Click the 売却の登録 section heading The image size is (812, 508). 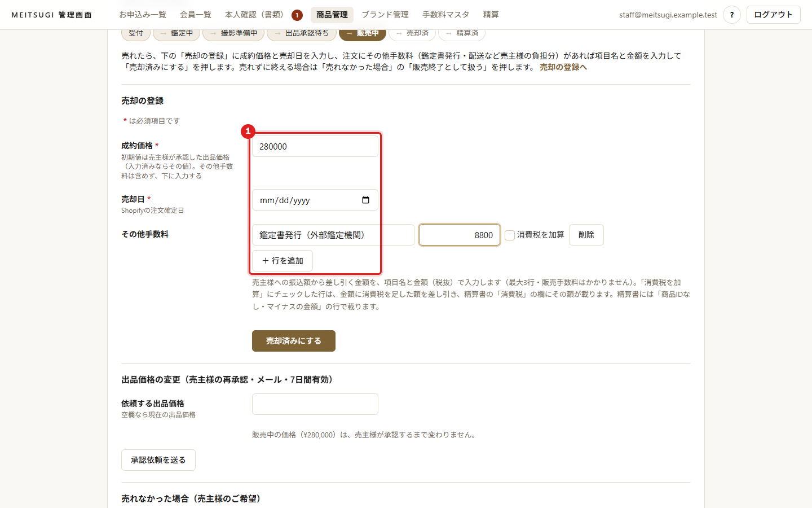[143, 101]
